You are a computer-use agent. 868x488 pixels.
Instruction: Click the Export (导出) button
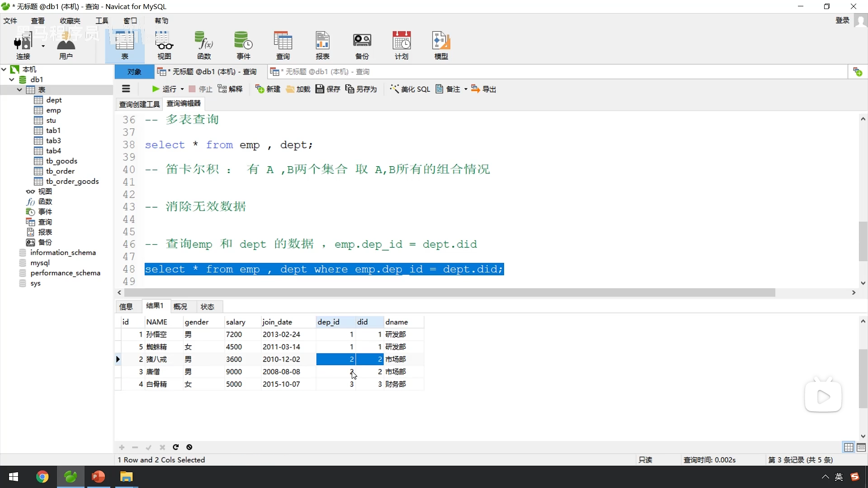click(484, 89)
